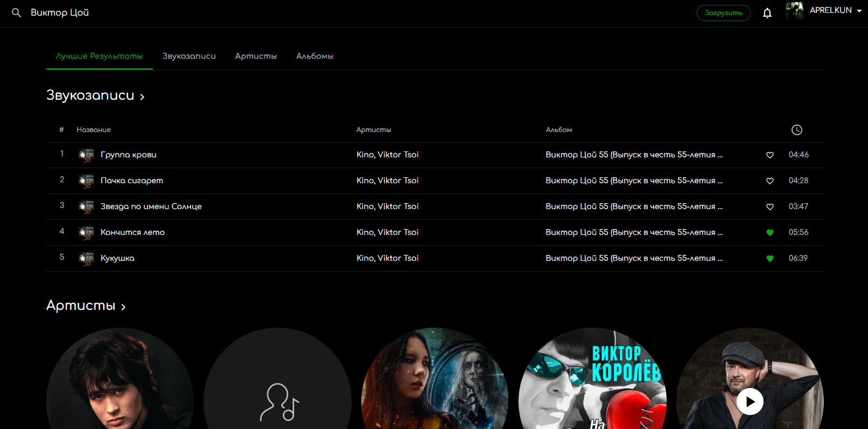Image resolution: width=868 pixels, height=429 pixels.
Task: Open album art for Кукушка
Action: pyautogui.click(x=86, y=259)
